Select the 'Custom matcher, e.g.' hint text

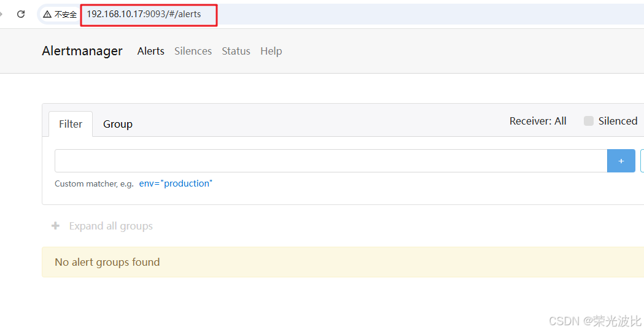point(94,184)
